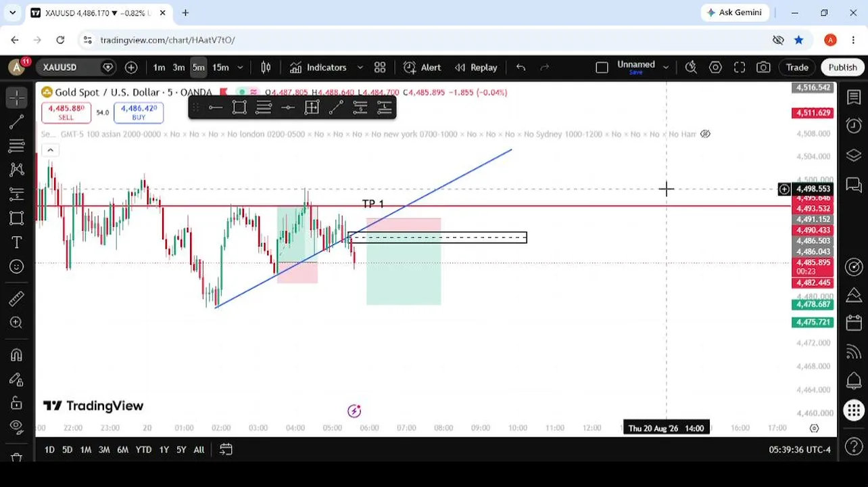Select the All date range
Screen dimensions: 868x487
point(199,450)
